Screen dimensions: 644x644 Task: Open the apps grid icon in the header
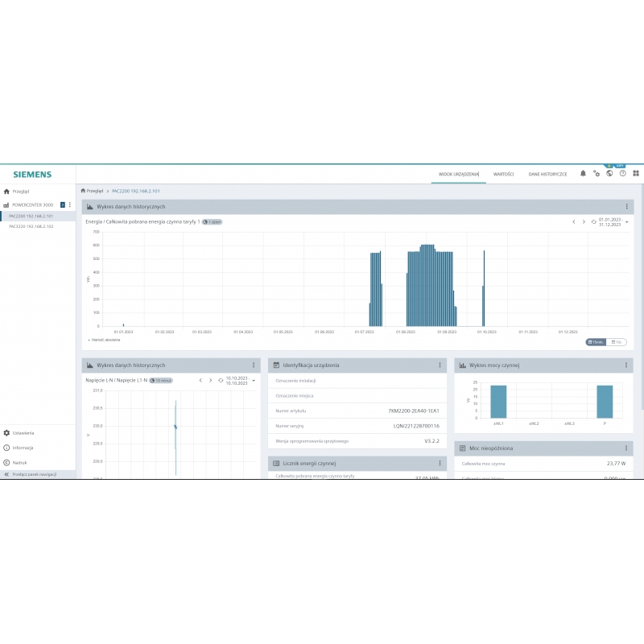tap(636, 173)
